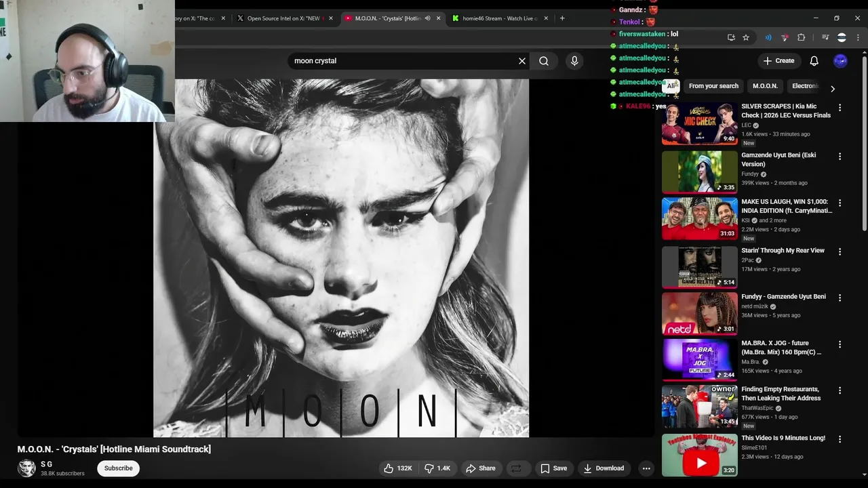This screenshot has height=488, width=868.
Task: Click the search magnifier button
Action: pyautogui.click(x=544, y=61)
